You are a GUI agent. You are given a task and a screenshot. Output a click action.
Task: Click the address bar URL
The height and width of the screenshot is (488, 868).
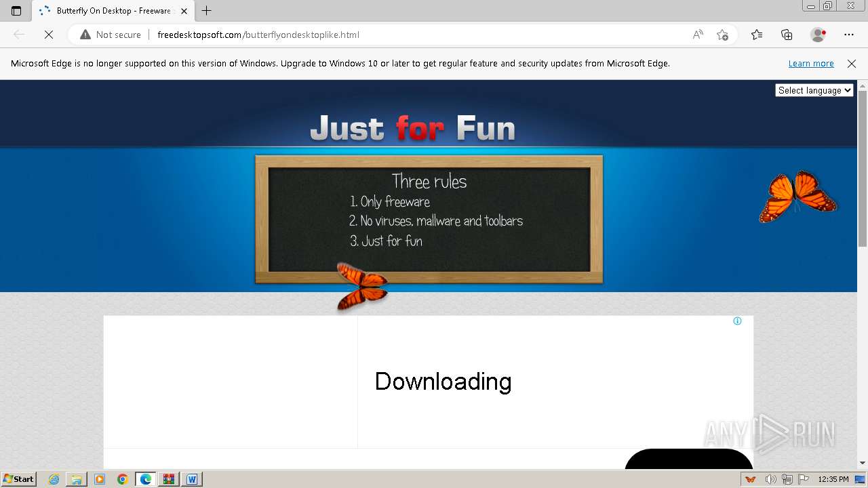pos(258,35)
